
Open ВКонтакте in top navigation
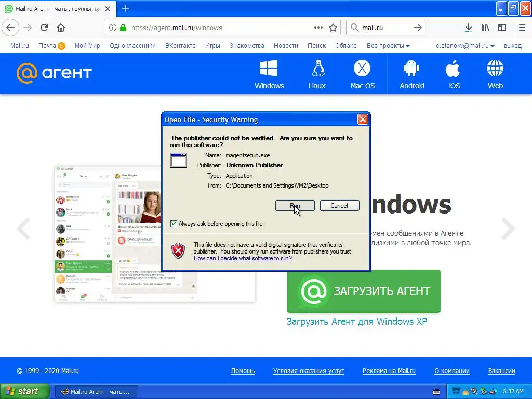click(x=180, y=46)
